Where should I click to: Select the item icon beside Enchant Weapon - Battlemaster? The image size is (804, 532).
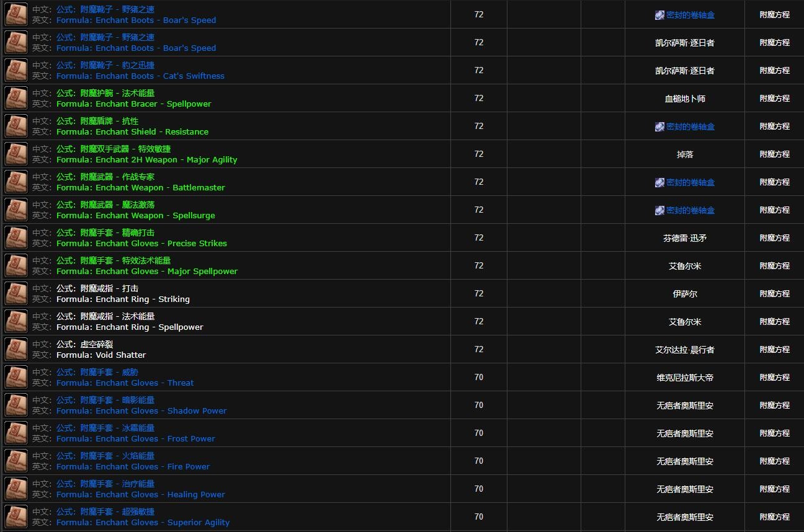(x=16, y=182)
